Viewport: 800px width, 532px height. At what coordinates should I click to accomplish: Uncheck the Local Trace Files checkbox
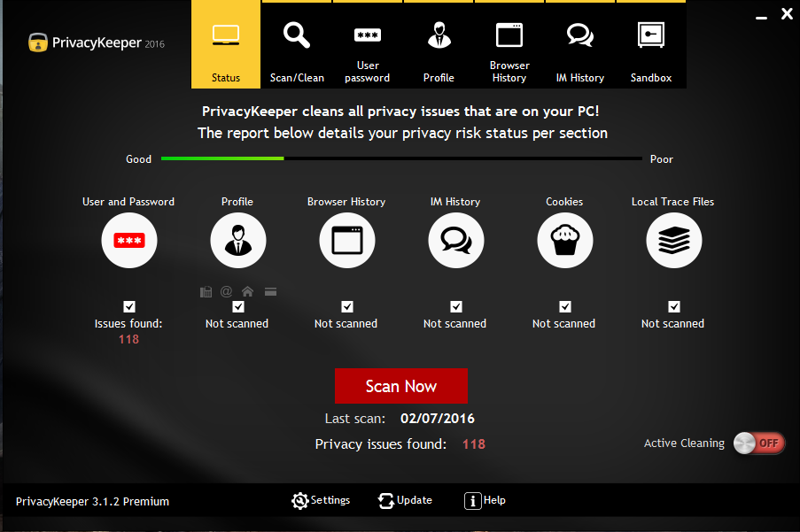(674, 306)
